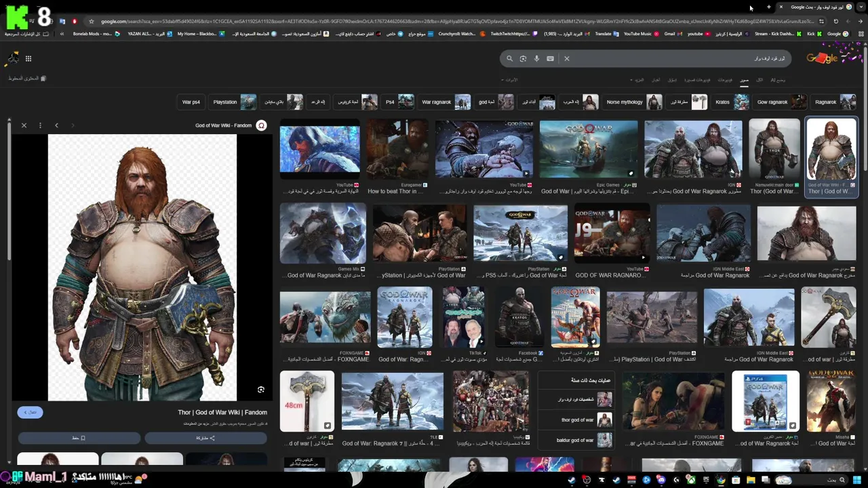Filter by Kratos chip
The image size is (868, 488).
731,102
